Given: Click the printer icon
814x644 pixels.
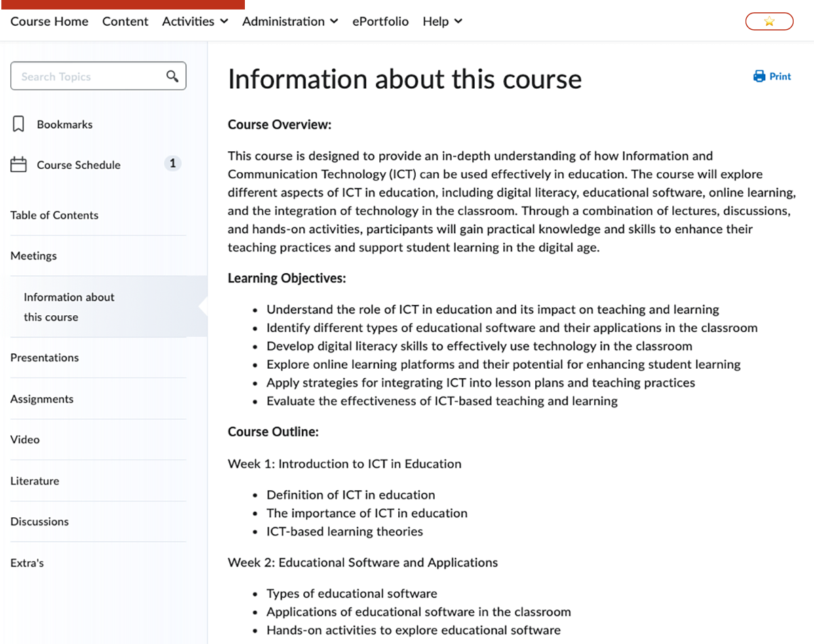Looking at the screenshot, I should click(x=759, y=77).
